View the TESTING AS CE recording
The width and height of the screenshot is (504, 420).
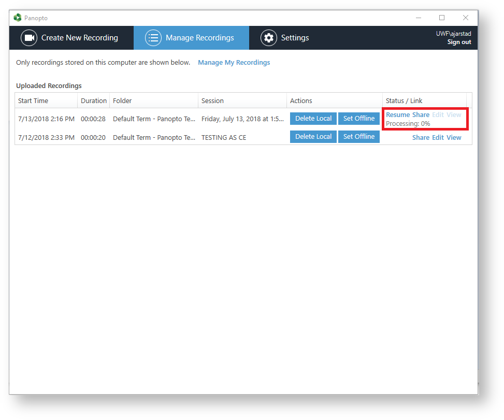pyautogui.click(x=454, y=138)
